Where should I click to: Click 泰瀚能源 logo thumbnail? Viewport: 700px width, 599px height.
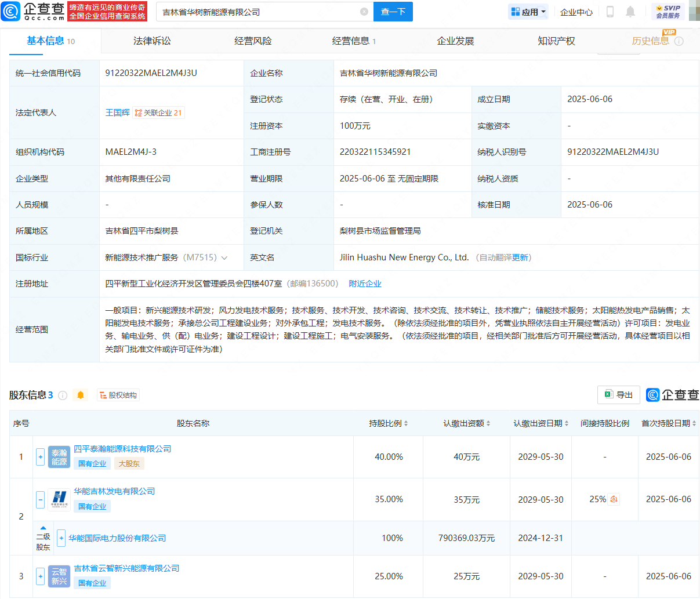pyautogui.click(x=59, y=457)
